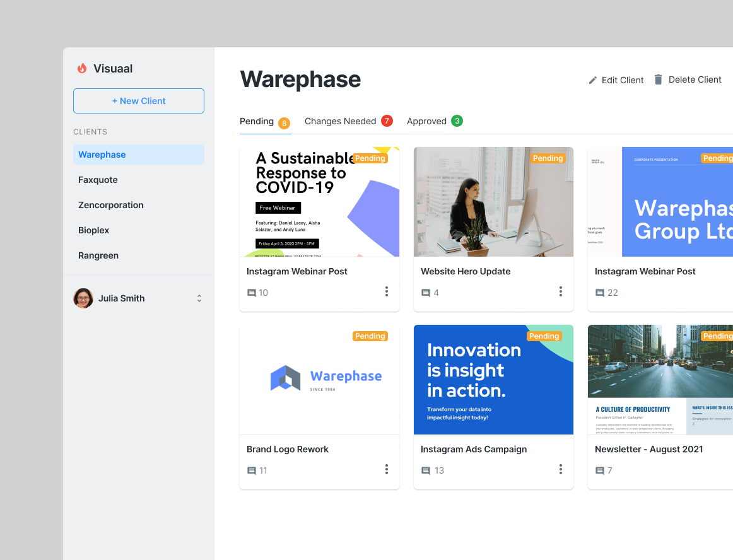Click Julia Smith's profile avatar
Image resolution: width=733 pixels, height=560 pixels.
(x=83, y=298)
